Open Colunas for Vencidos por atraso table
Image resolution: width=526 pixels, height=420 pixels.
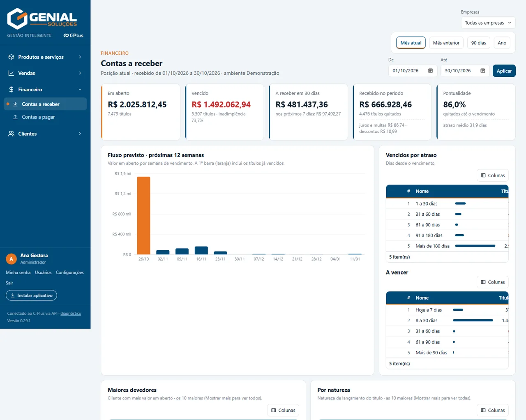point(493,175)
